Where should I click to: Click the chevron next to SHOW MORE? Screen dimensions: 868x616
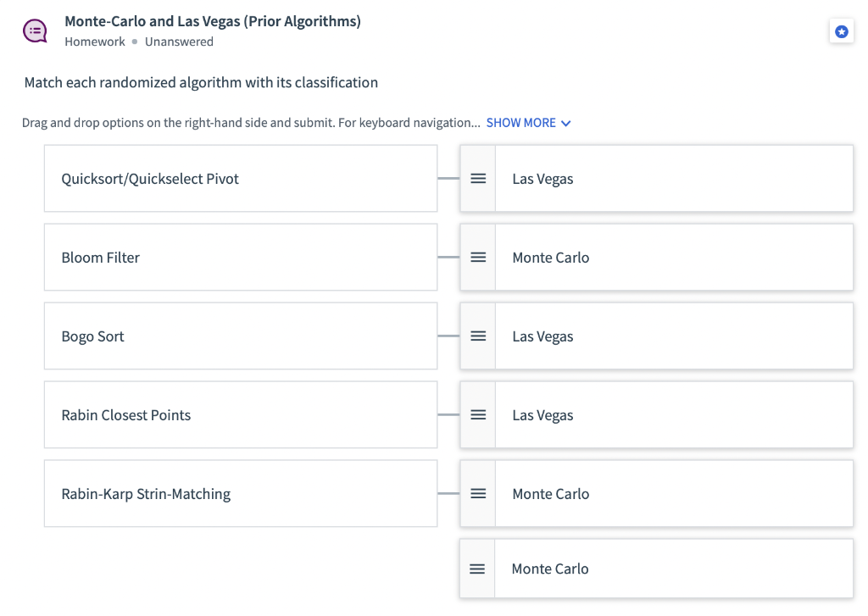566,124
